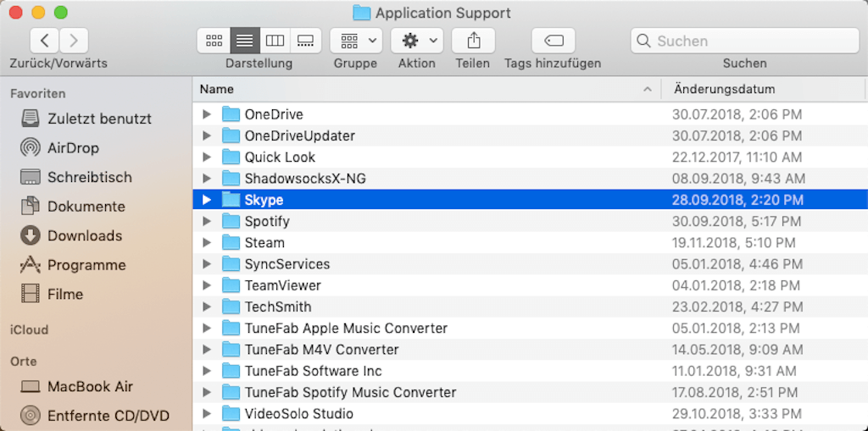868x431 pixels.
Task: Select the ShadowsocksX-NG folder name
Action: pyautogui.click(x=305, y=179)
